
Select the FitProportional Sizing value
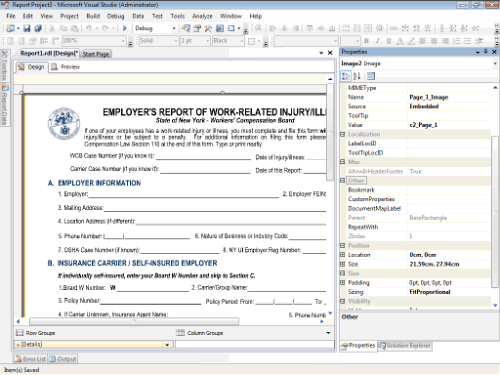tap(430, 292)
